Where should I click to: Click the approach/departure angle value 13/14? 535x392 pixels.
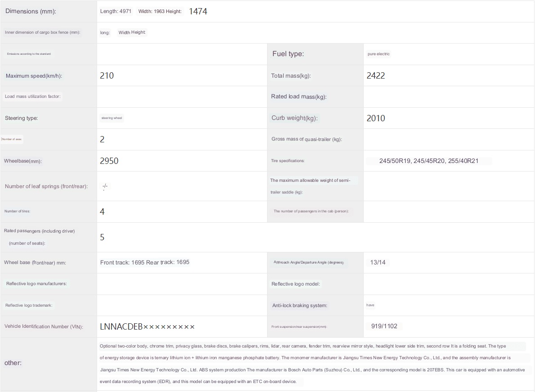377,262
